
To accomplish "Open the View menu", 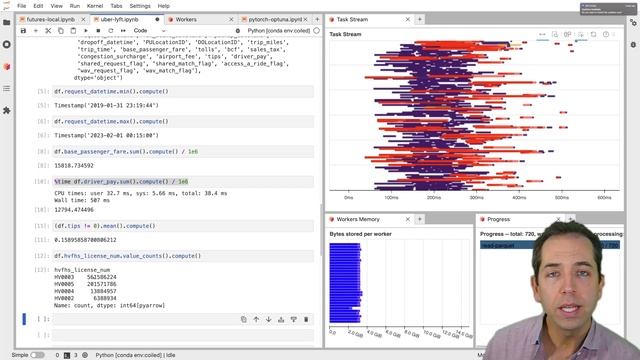I will [x=56, y=6].
